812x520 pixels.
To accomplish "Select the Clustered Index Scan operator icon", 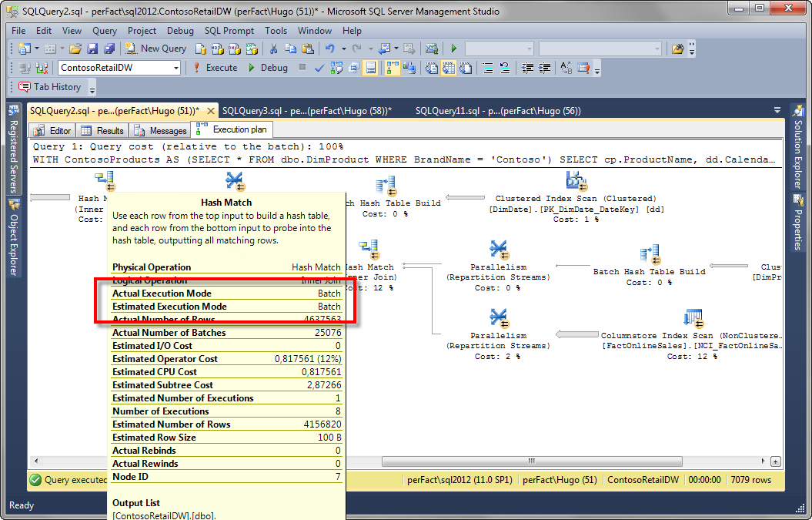I will [x=575, y=181].
